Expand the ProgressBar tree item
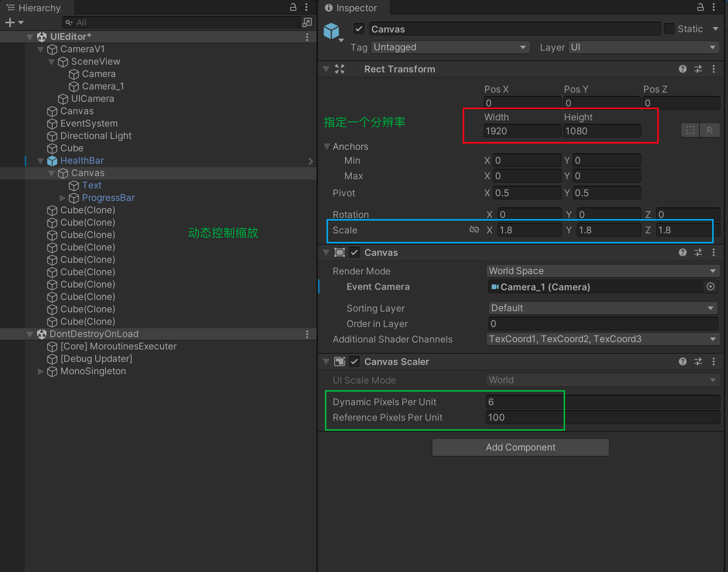Viewport: 728px width, 572px height. [x=62, y=198]
